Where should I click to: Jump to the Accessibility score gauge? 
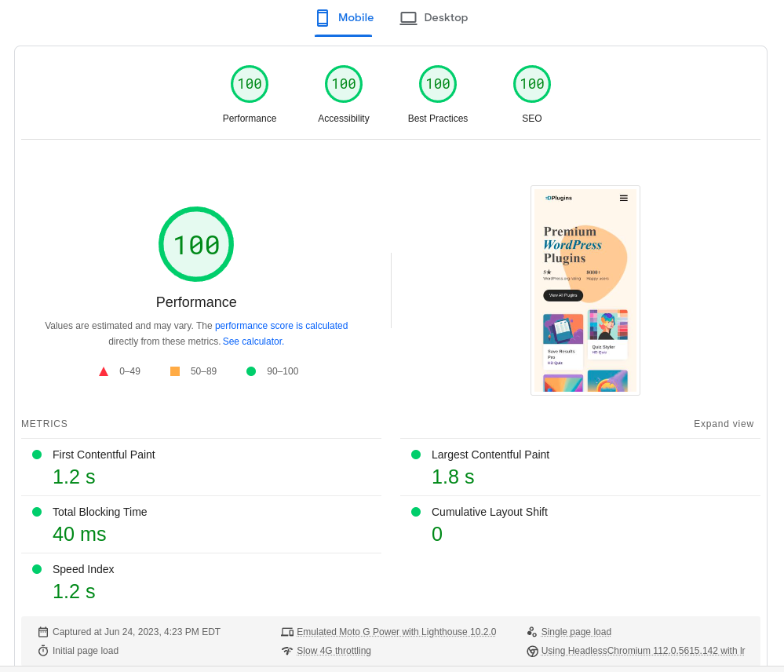(x=344, y=85)
